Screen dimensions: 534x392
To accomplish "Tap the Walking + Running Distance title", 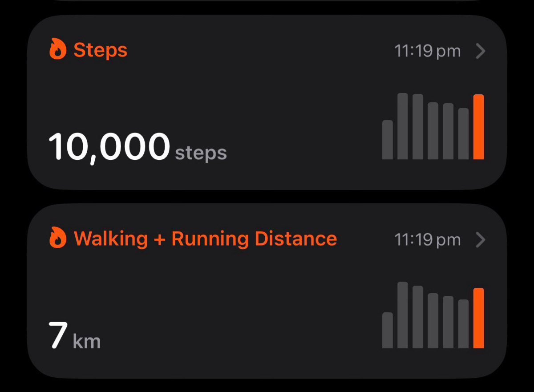I will click(205, 238).
